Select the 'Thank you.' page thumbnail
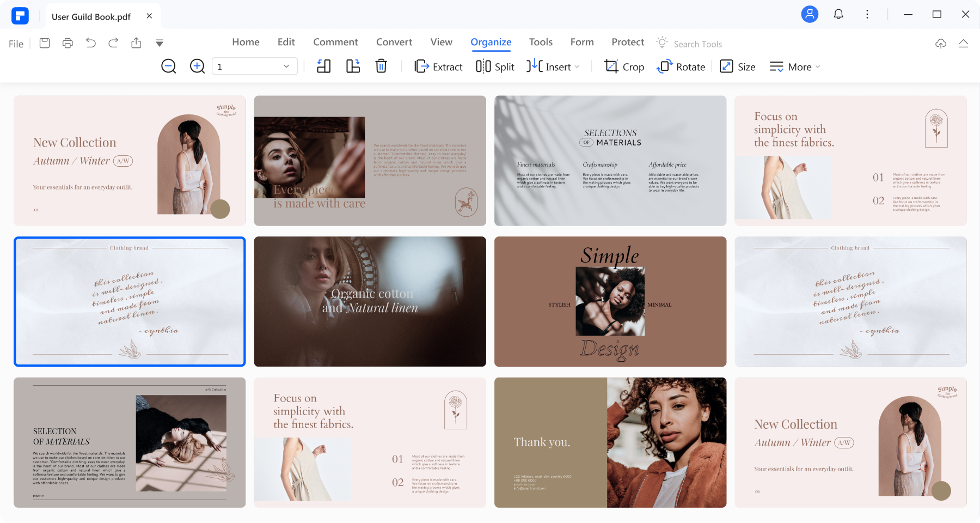 610,442
